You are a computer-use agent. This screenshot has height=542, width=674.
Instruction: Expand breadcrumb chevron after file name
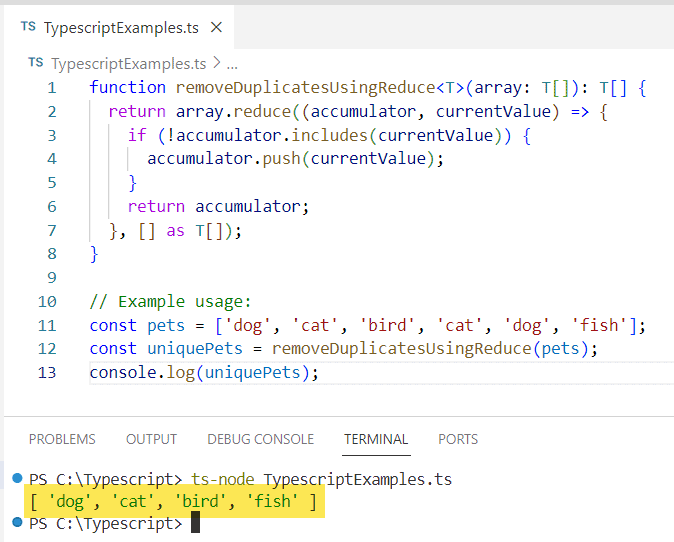coord(217,63)
